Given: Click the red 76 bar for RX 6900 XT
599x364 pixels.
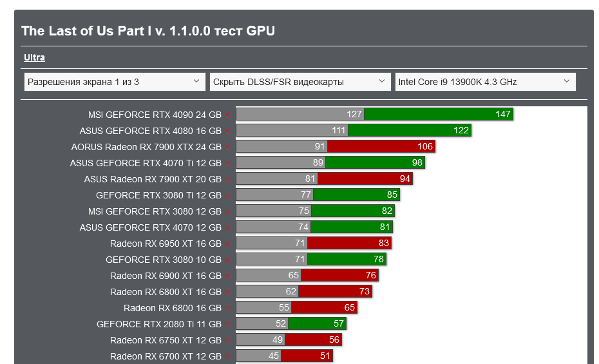Looking at the screenshot, I should click(339, 275).
